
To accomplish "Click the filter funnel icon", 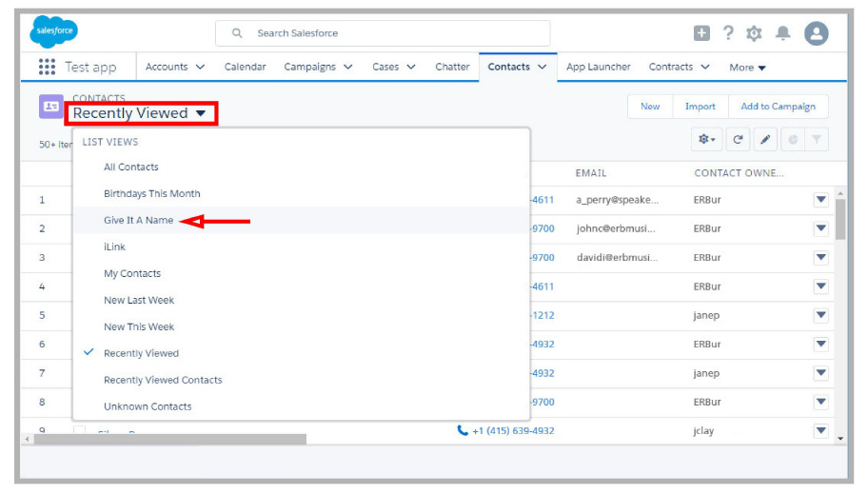I will (x=817, y=139).
